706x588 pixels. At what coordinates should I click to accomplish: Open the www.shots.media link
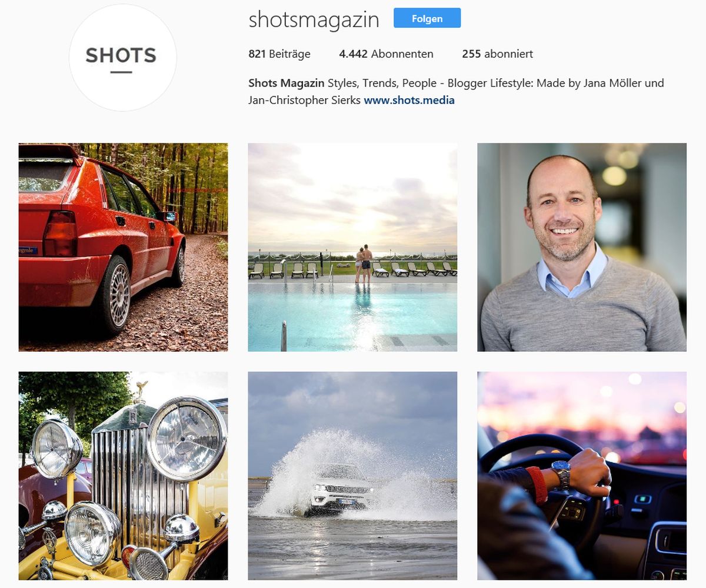point(409,100)
